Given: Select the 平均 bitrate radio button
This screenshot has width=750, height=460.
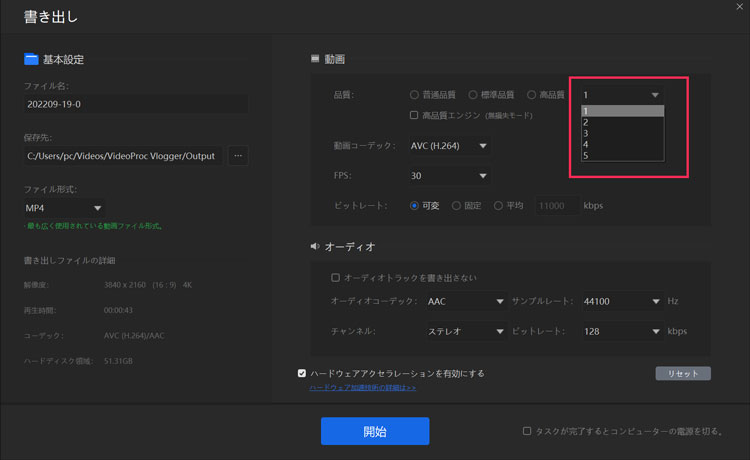Looking at the screenshot, I should 498,206.
